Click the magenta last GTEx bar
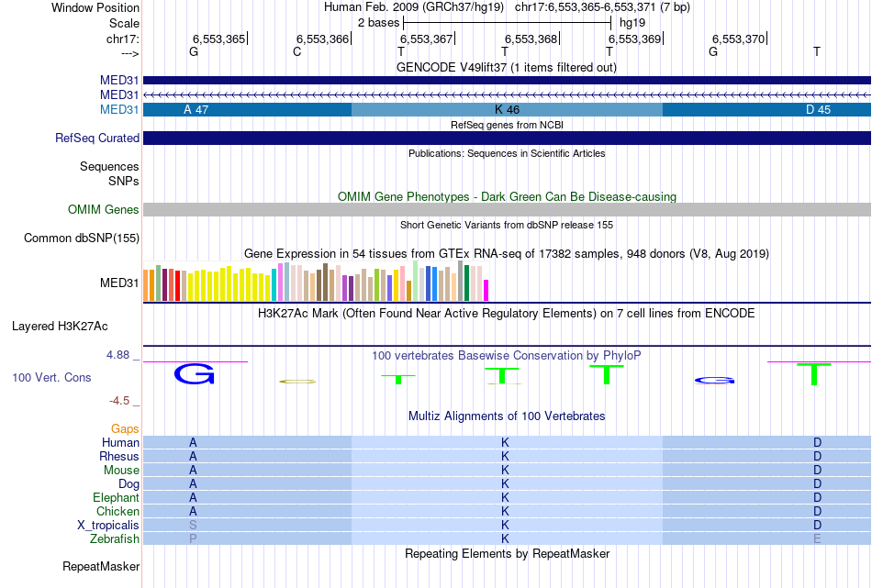The width and height of the screenshot is (872, 588). pyautogui.click(x=486, y=290)
